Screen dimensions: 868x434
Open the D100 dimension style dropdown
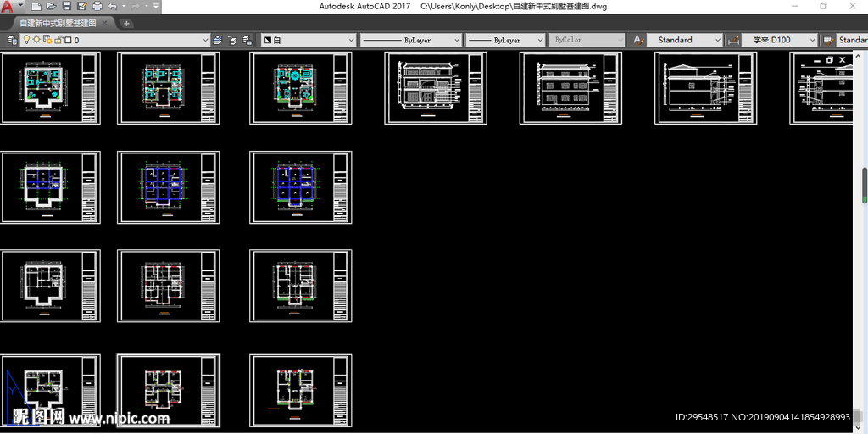[x=812, y=40]
